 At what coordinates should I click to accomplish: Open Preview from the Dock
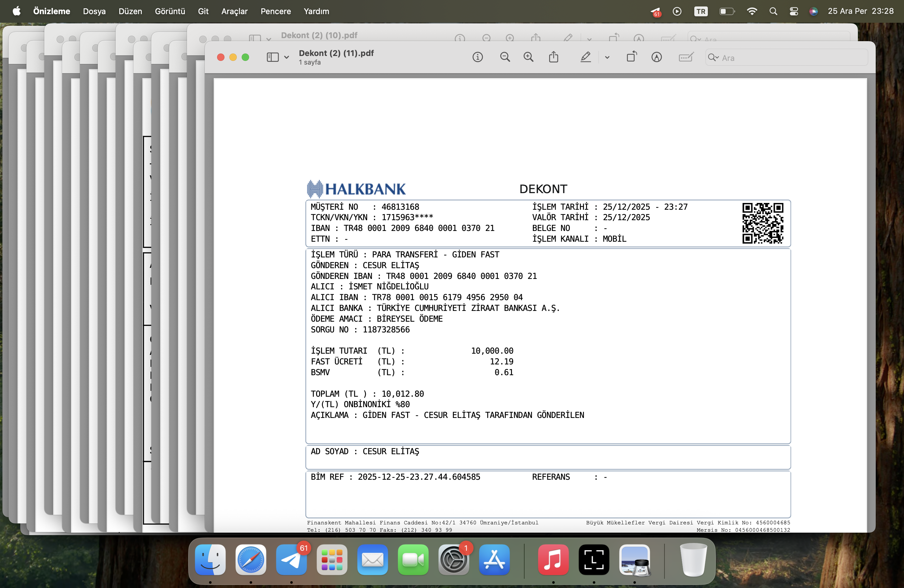pos(635,559)
